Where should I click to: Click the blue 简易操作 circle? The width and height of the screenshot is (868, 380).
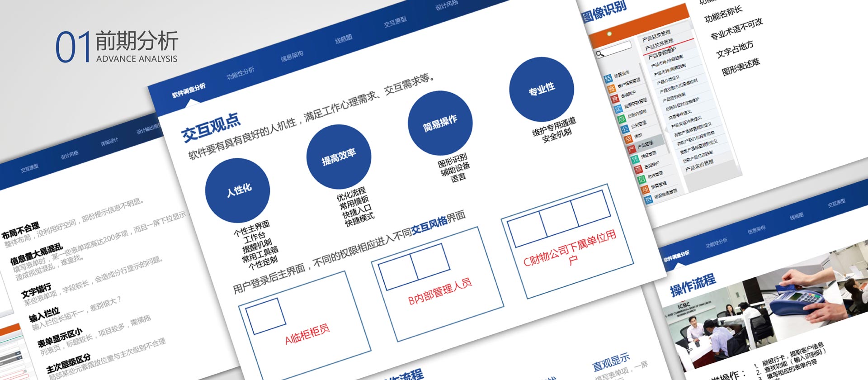pos(440,123)
